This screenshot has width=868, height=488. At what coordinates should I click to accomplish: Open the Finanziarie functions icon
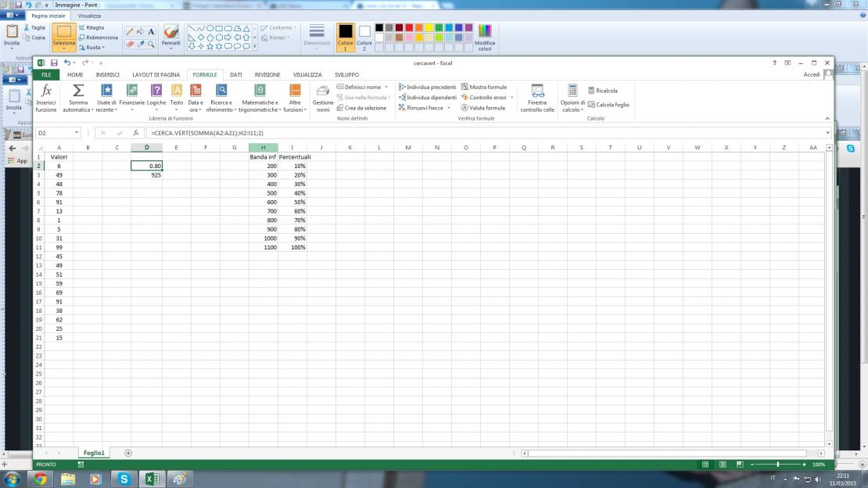132,91
